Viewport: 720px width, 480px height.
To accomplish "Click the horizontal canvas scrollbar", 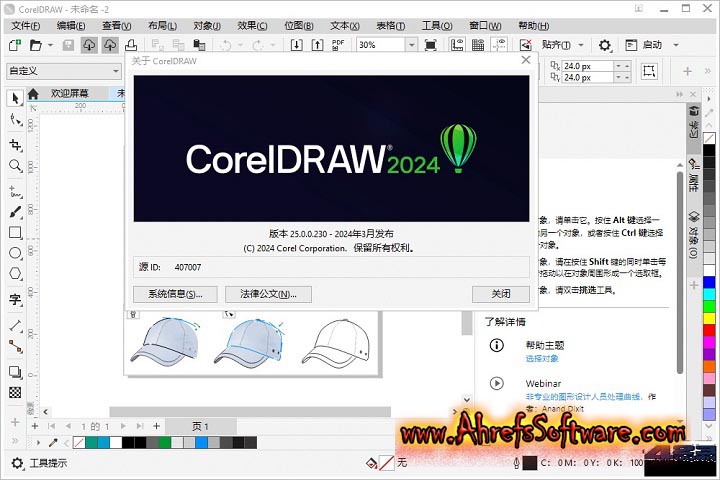I will [x=250, y=412].
